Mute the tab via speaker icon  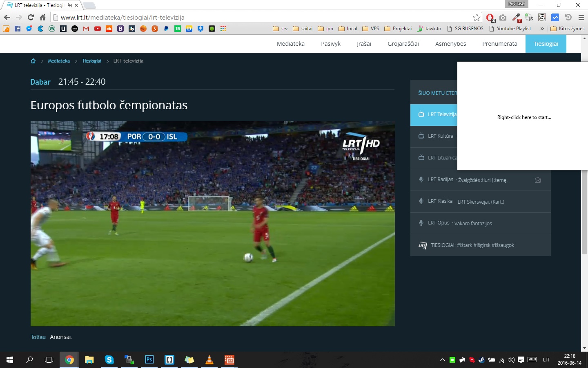(70, 5)
